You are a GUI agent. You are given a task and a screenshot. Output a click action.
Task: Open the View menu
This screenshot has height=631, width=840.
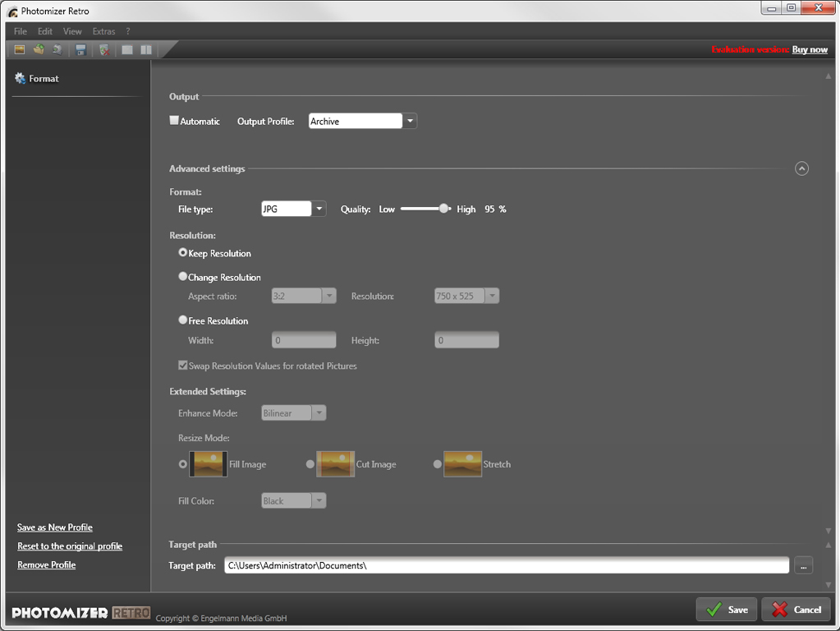pos(72,31)
